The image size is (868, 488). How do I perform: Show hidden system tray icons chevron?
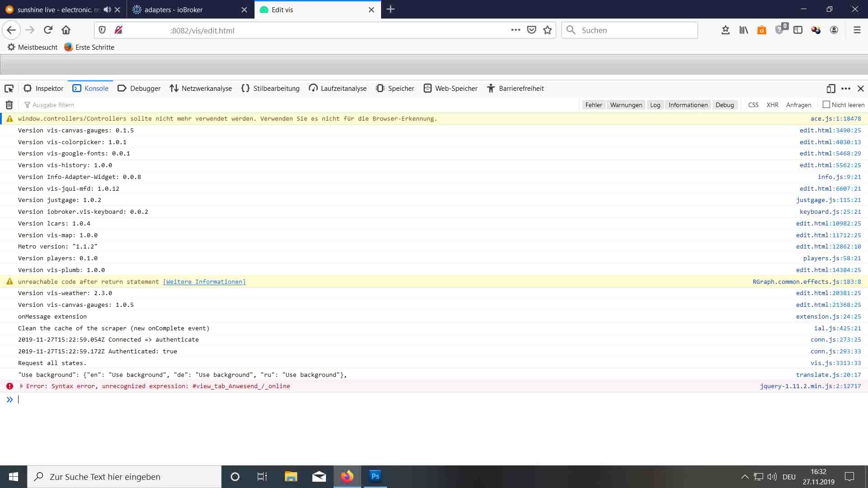point(745,477)
